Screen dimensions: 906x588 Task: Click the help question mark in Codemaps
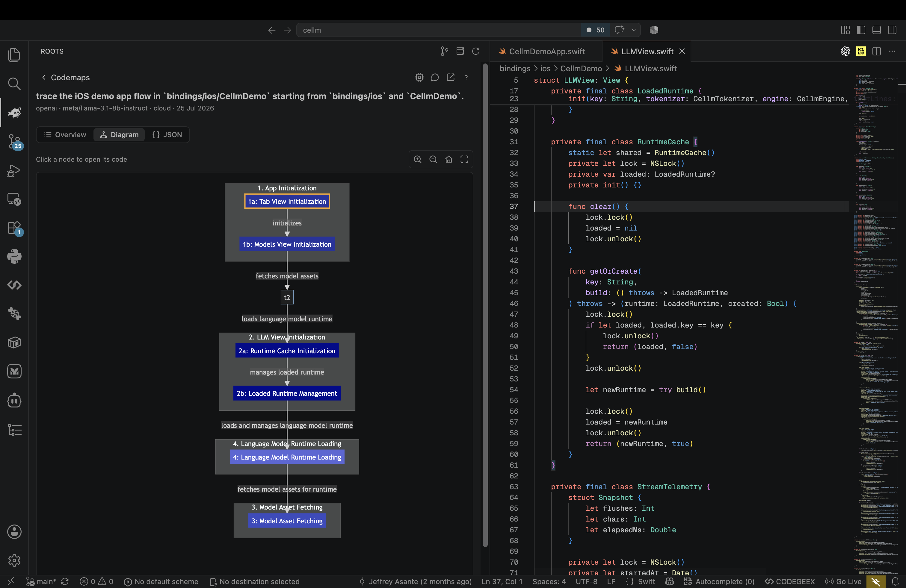[x=466, y=77]
